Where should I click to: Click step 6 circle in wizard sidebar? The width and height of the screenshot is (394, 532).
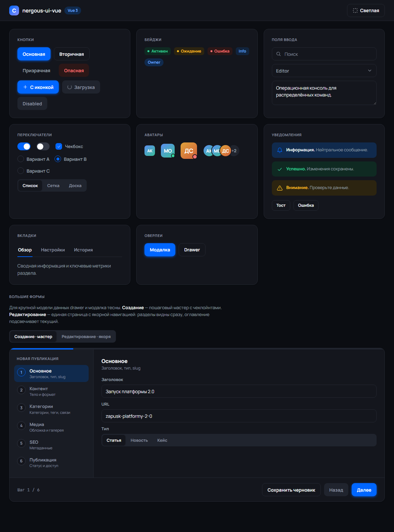tap(21, 461)
